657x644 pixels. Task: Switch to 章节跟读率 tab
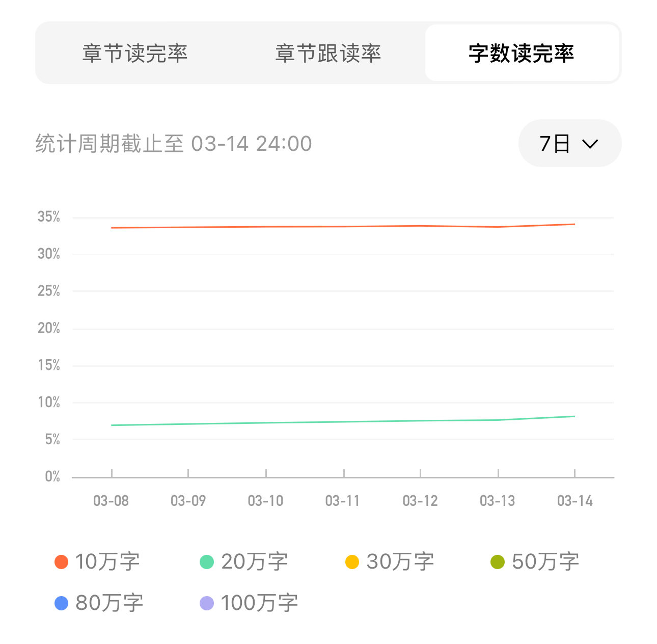(x=328, y=53)
